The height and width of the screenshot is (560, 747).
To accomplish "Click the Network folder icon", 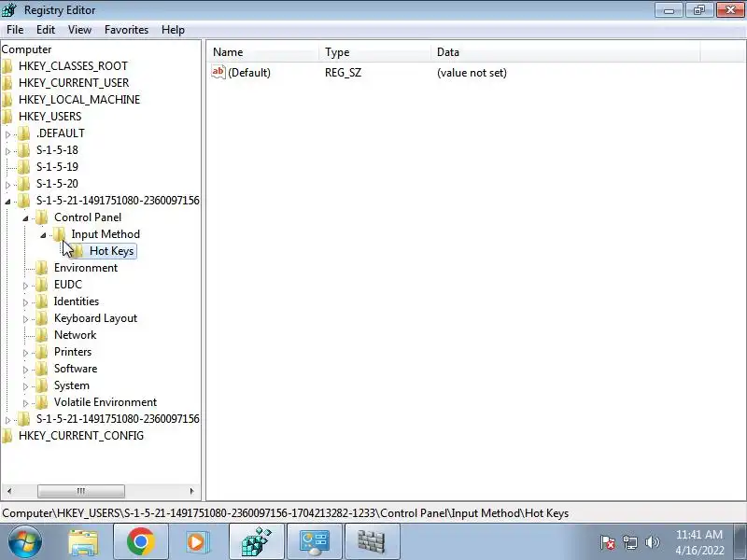I will [x=42, y=335].
